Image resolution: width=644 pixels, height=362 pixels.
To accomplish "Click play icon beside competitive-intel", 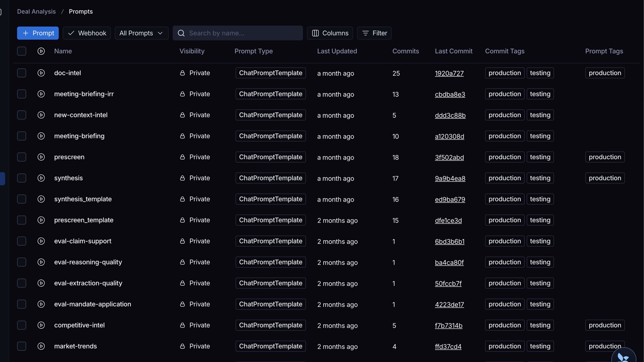I will click(x=41, y=325).
